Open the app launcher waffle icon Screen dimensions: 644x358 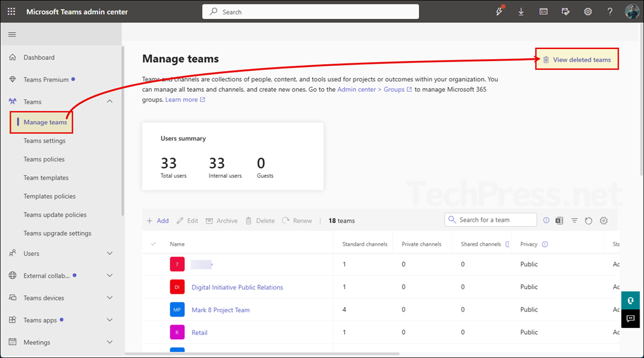pos(11,11)
